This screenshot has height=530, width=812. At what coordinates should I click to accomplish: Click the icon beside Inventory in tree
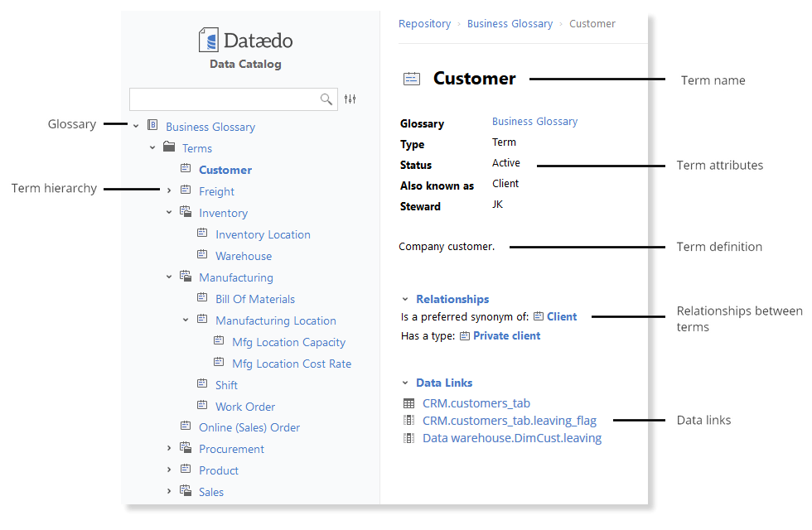[x=186, y=212]
